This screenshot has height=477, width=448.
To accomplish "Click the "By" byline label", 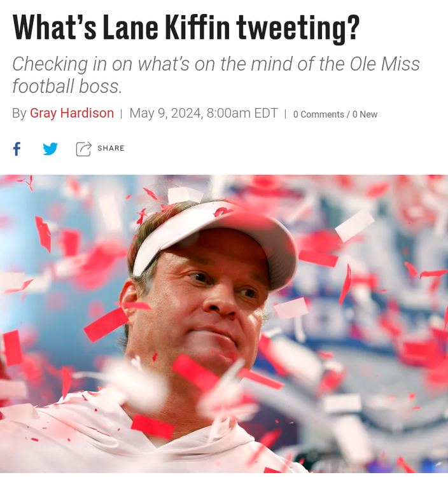I will coord(19,113).
